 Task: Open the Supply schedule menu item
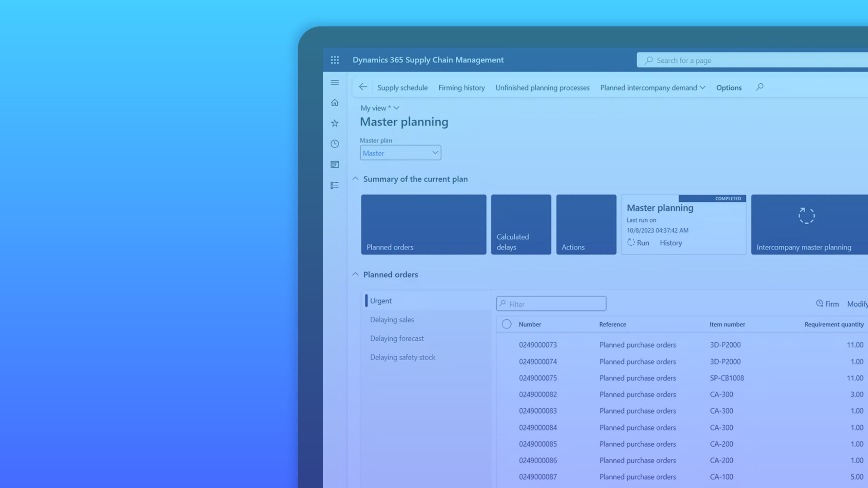point(402,88)
